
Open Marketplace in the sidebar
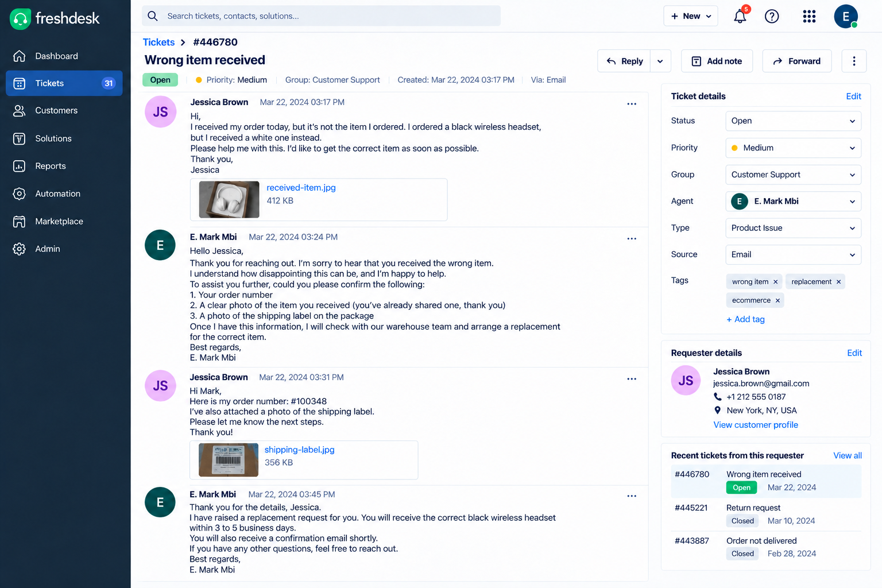point(64,221)
